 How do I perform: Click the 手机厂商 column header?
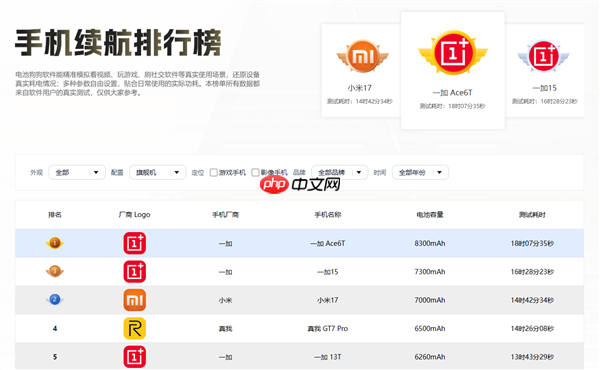point(225,215)
